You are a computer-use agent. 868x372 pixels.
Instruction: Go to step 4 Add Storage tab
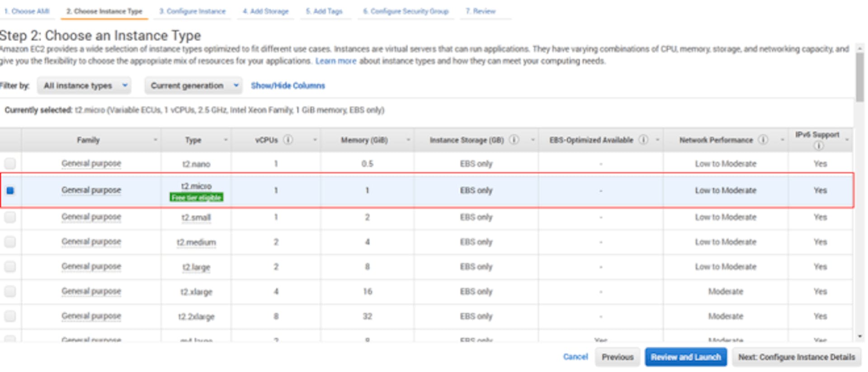pos(265,11)
